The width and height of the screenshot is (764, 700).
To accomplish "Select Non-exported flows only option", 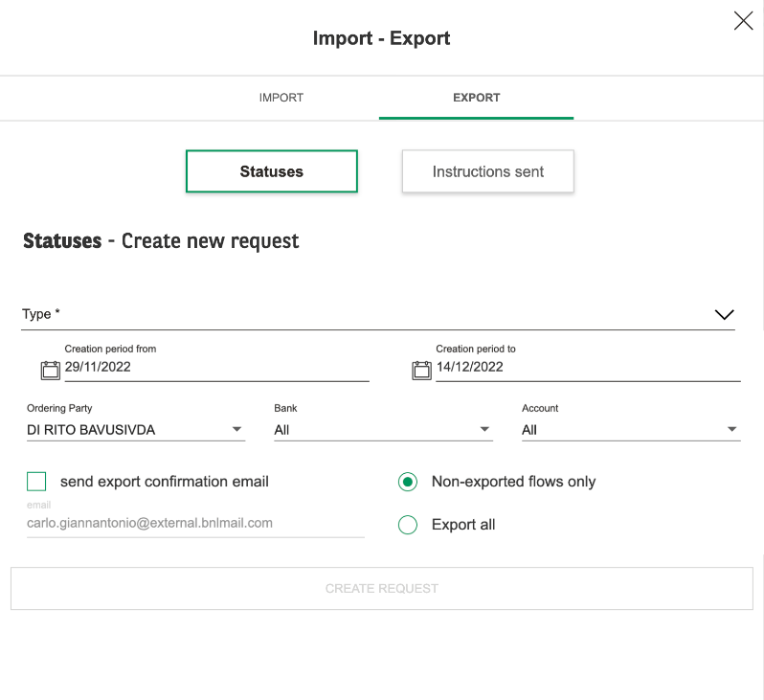I will click(407, 482).
